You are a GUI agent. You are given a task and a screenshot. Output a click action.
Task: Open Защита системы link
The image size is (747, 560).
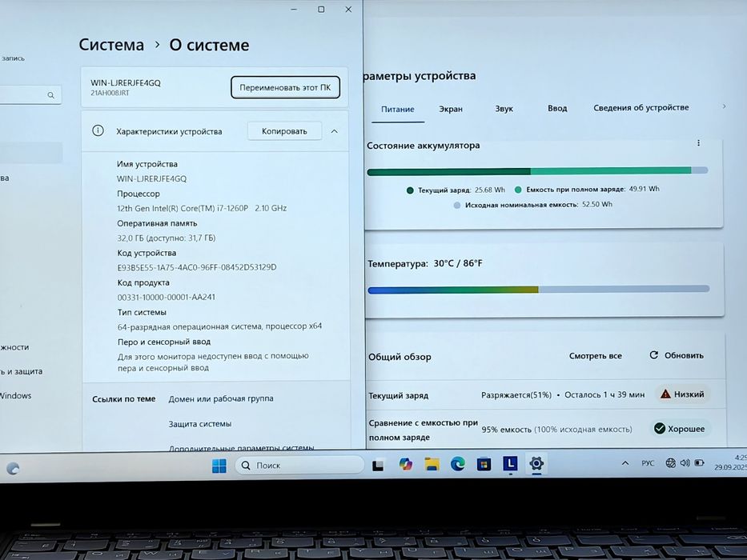click(x=200, y=424)
